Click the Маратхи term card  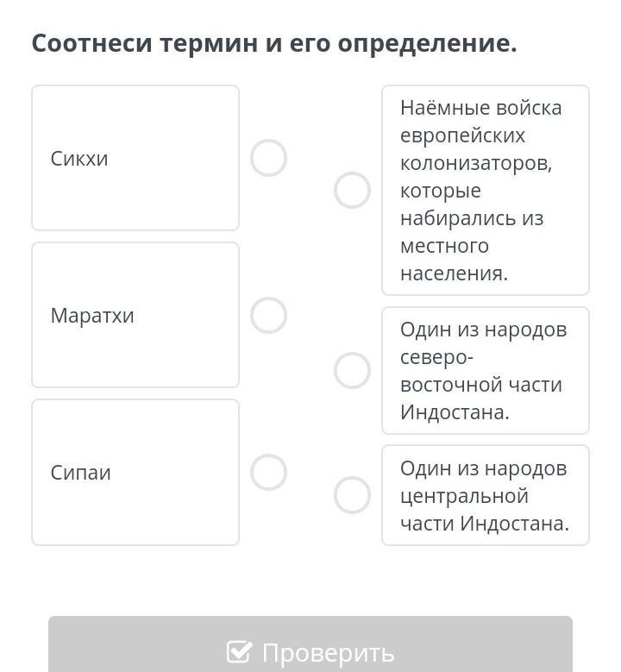click(135, 315)
